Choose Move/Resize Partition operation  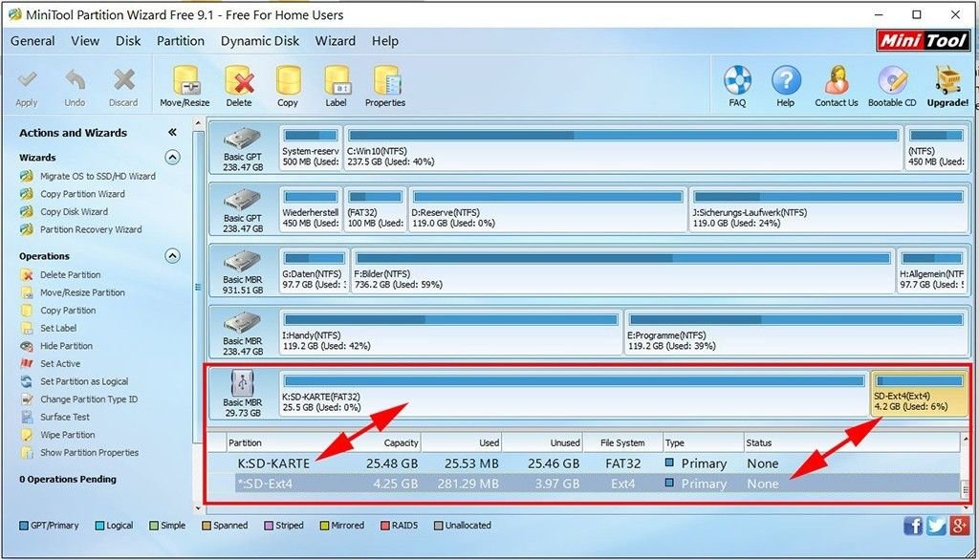tap(82, 292)
